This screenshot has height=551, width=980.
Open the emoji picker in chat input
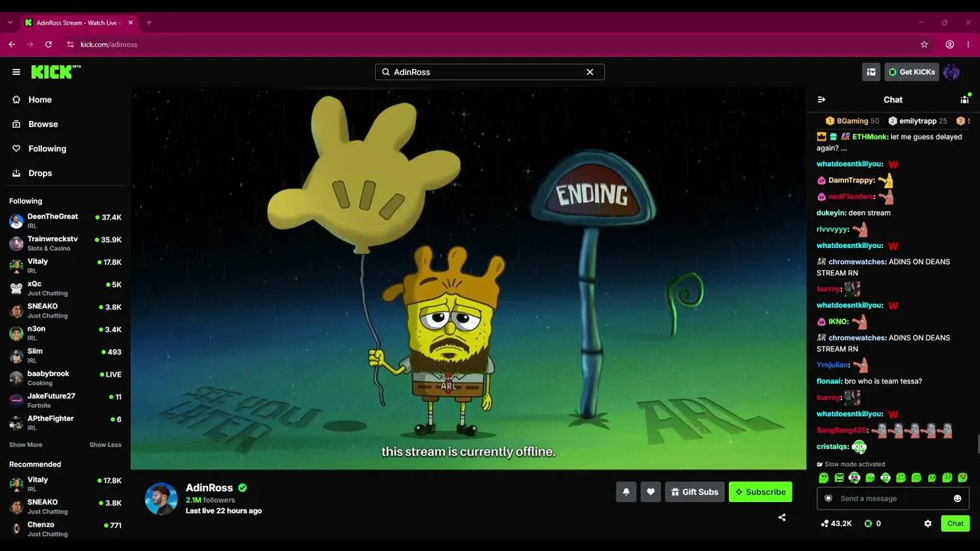957,498
